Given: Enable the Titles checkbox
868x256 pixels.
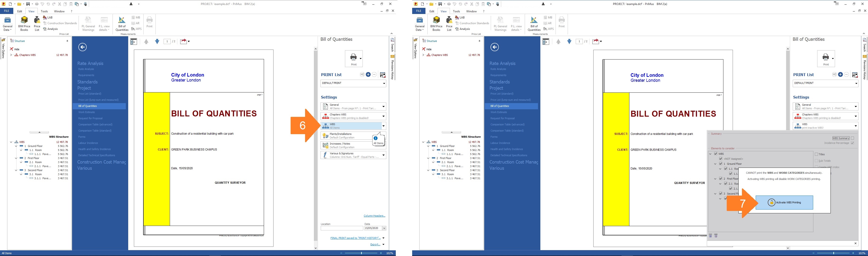Looking at the screenshot, I should tap(816, 154).
